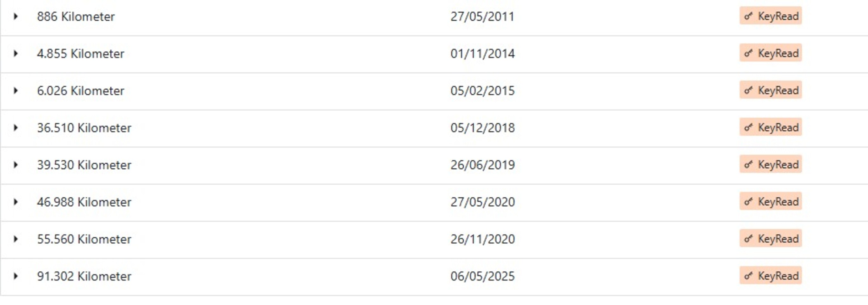Viewport: 868px width, 305px height.
Task: Click the date 06/05/2025
Action: tap(482, 276)
